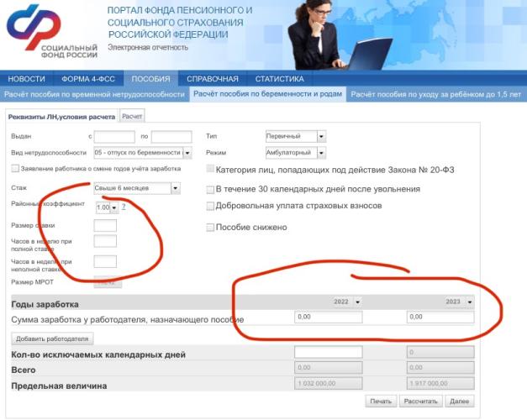Screen dimensions: 527x420
Task: Click Часов в неделю при неполной ставке field
Action: [105, 261]
